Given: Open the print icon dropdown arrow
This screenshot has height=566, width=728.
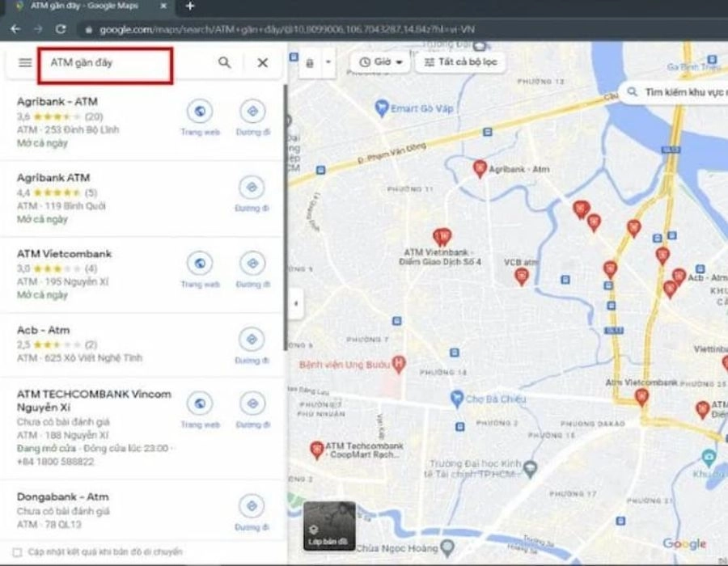Looking at the screenshot, I should (328, 61).
